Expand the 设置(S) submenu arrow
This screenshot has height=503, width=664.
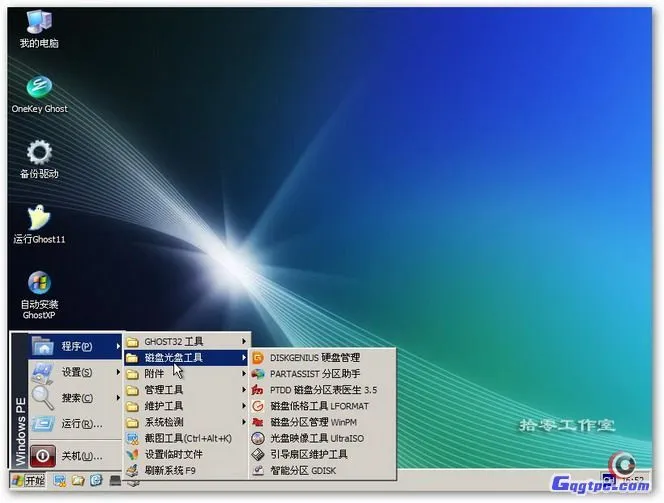click(118, 372)
